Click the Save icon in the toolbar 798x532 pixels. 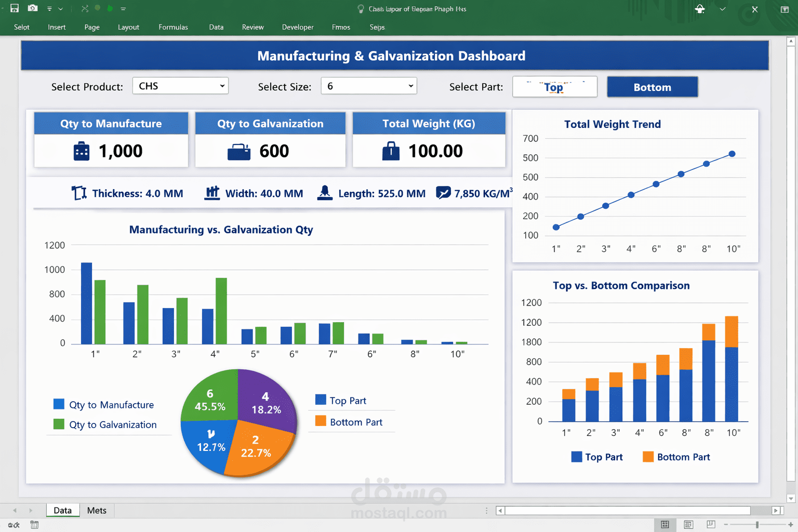click(x=14, y=8)
